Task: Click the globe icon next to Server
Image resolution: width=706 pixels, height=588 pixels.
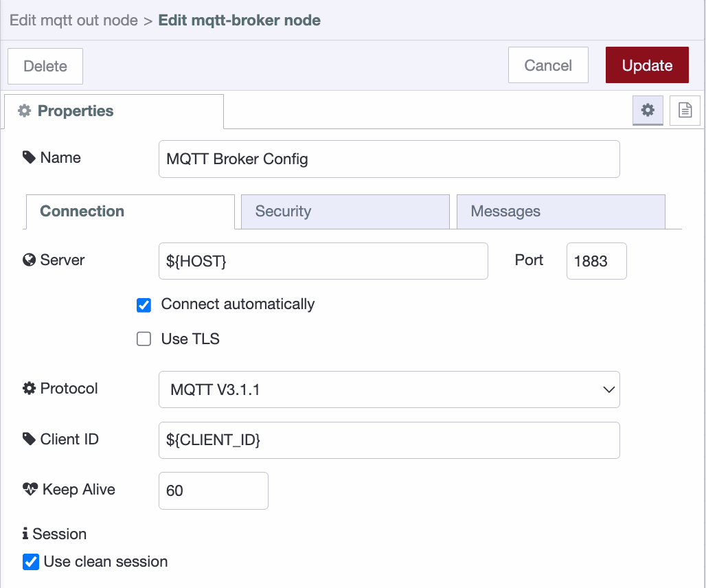Action: tap(28, 260)
